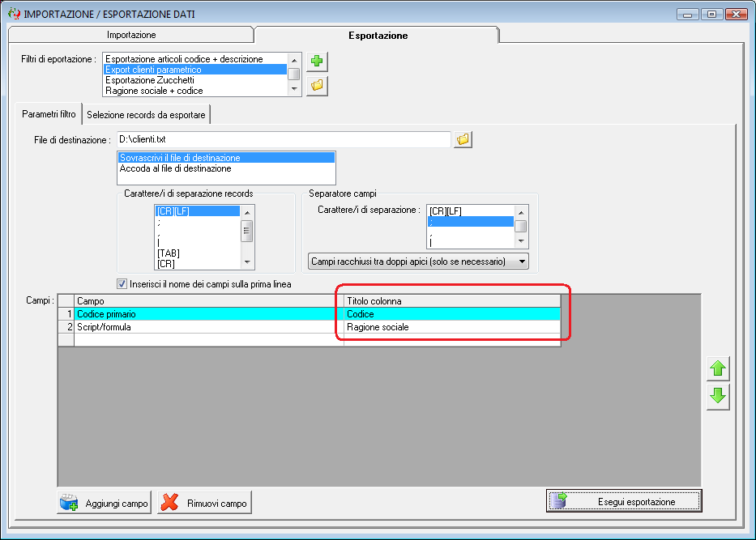Select 'Ragione sociale + codice' filter
This screenshot has width=756, height=540.
195,91
